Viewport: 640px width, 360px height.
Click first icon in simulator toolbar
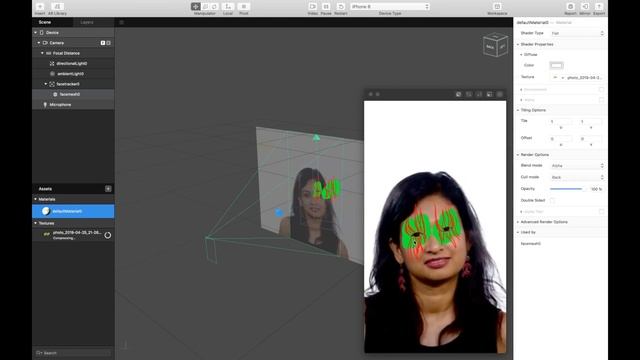click(x=458, y=94)
